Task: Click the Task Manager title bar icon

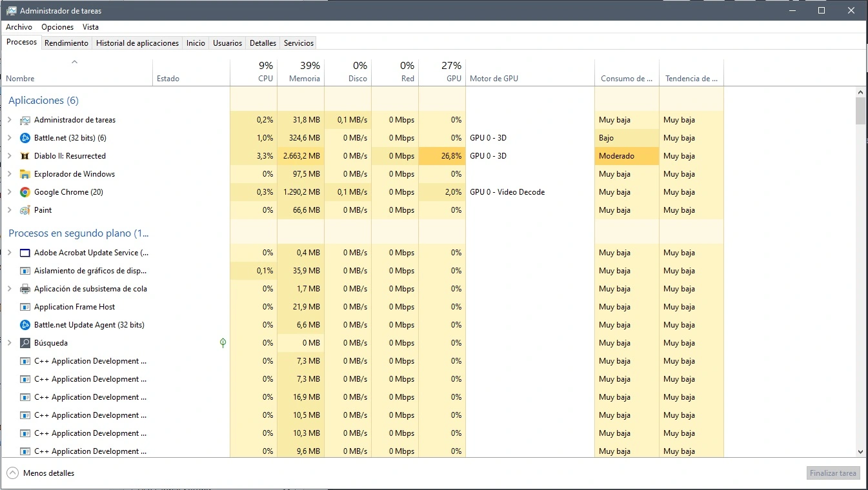Action: click(11, 10)
